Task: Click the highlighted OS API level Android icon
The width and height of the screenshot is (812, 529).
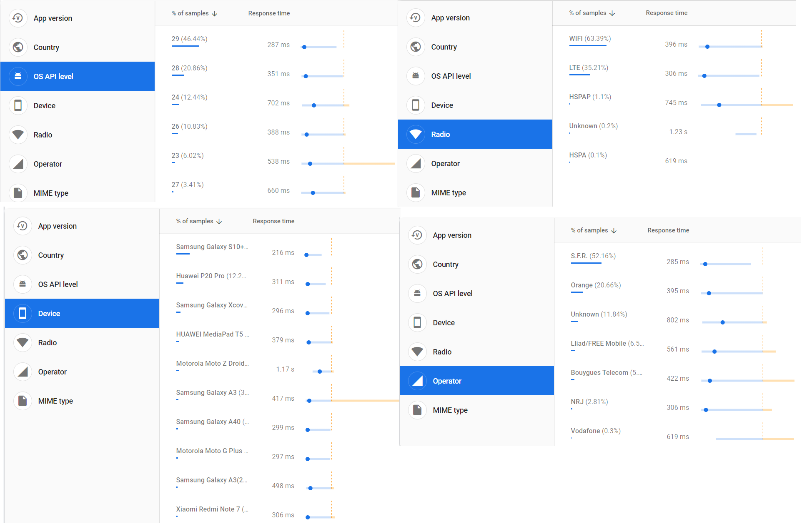Action: tap(18, 76)
